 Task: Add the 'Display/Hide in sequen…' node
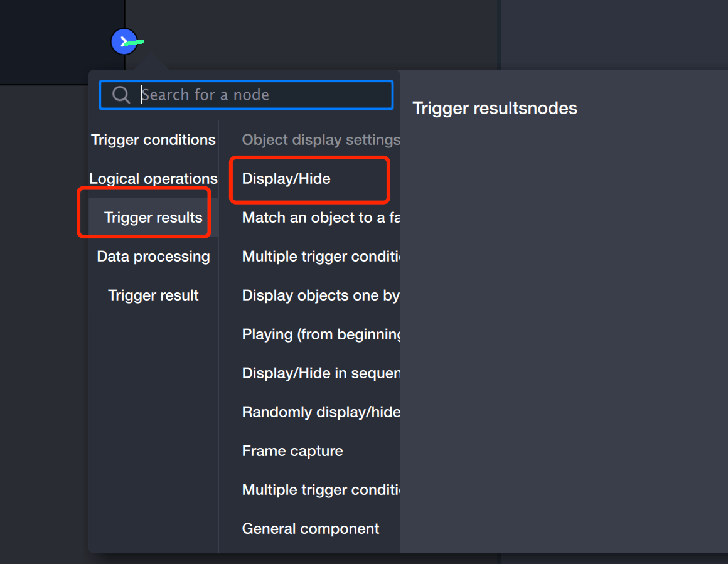pyautogui.click(x=320, y=373)
